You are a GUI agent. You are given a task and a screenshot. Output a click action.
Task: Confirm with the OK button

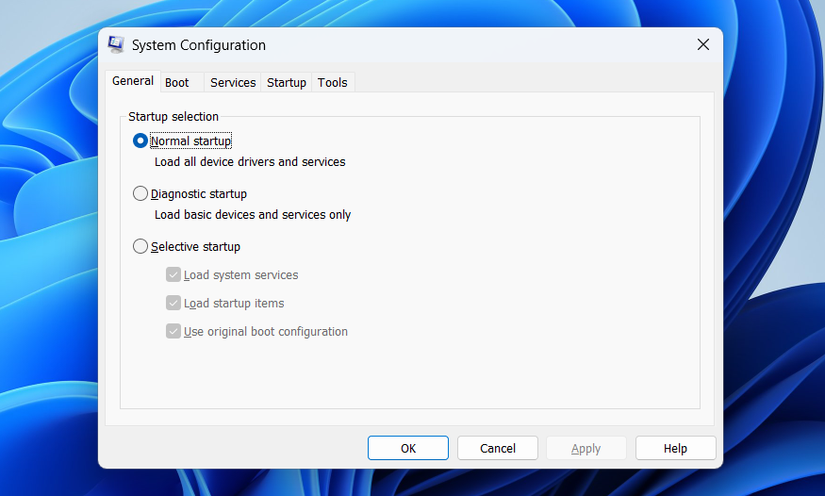point(408,448)
